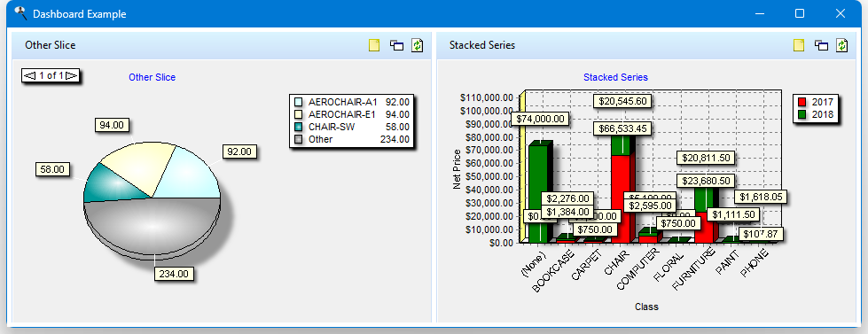Click the window restore icon in Stacked Series panel

tap(821, 45)
